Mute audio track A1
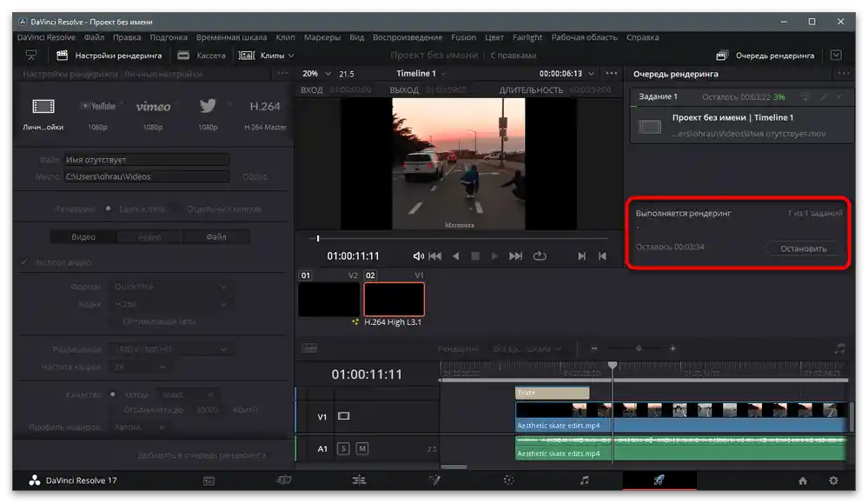This screenshot has height=503, width=868. tap(362, 449)
